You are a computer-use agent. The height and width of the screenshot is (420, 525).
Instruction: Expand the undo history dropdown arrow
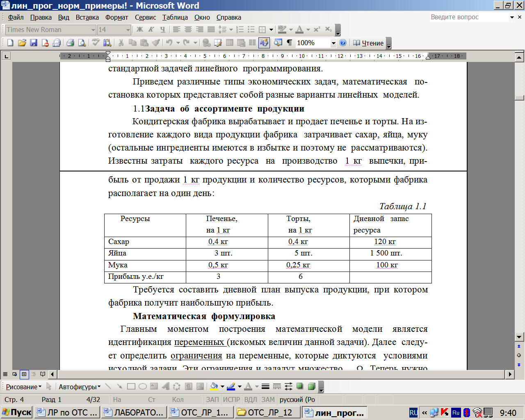pyautogui.click(x=178, y=43)
